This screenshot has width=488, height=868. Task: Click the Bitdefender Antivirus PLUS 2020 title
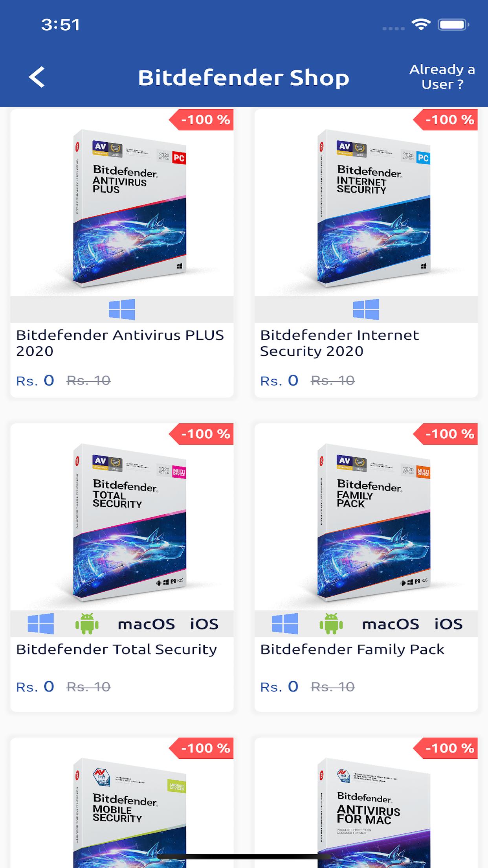tap(120, 343)
